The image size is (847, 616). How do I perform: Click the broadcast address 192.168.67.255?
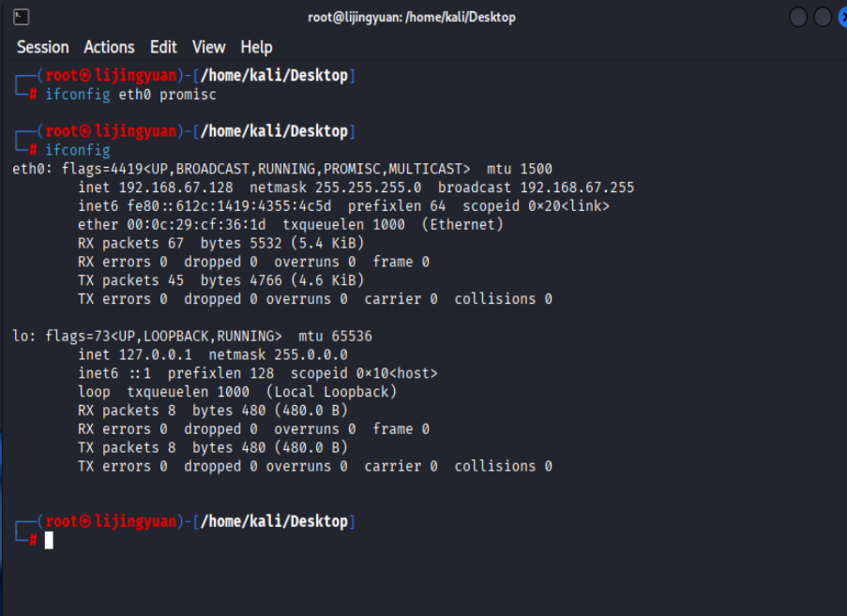pos(577,188)
